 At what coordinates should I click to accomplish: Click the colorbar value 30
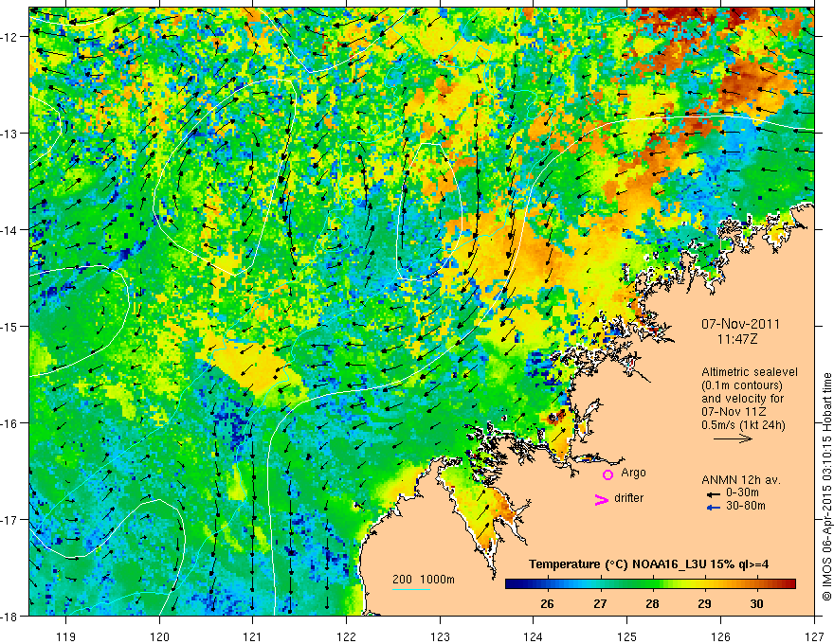(x=756, y=603)
